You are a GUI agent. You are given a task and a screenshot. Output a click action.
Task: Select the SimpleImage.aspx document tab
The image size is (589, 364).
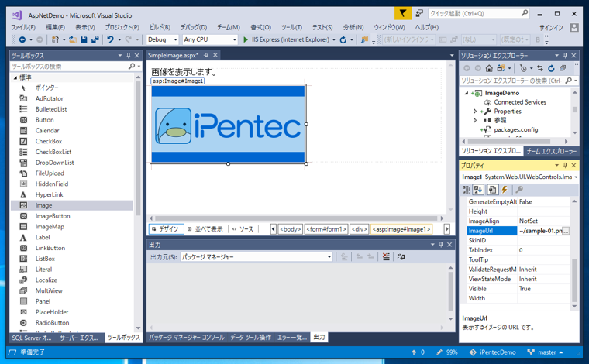173,55
